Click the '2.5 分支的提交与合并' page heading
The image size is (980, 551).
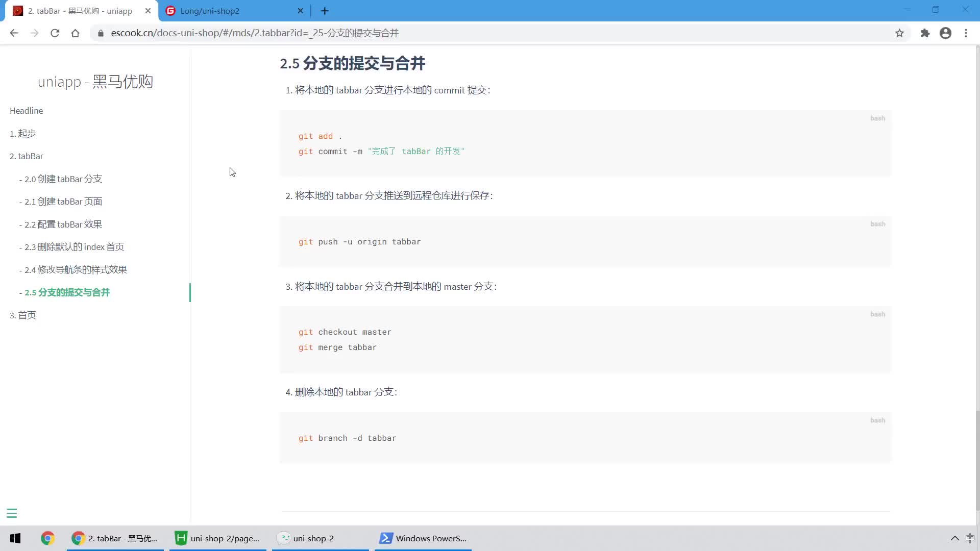[352, 63]
